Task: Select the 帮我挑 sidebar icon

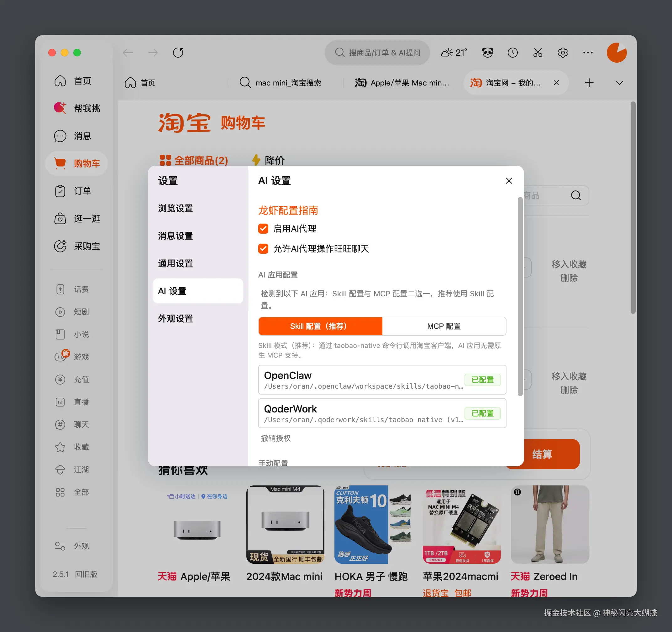Action: point(60,108)
